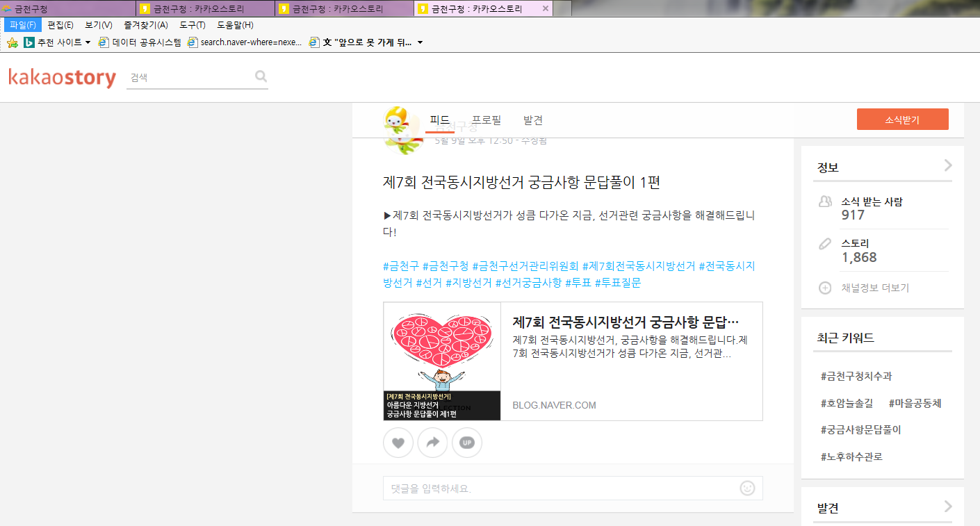Click hashtag #지방선거
Image resolution: width=980 pixels, height=526 pixels.
pyautogui.click(x=468, y=282)
